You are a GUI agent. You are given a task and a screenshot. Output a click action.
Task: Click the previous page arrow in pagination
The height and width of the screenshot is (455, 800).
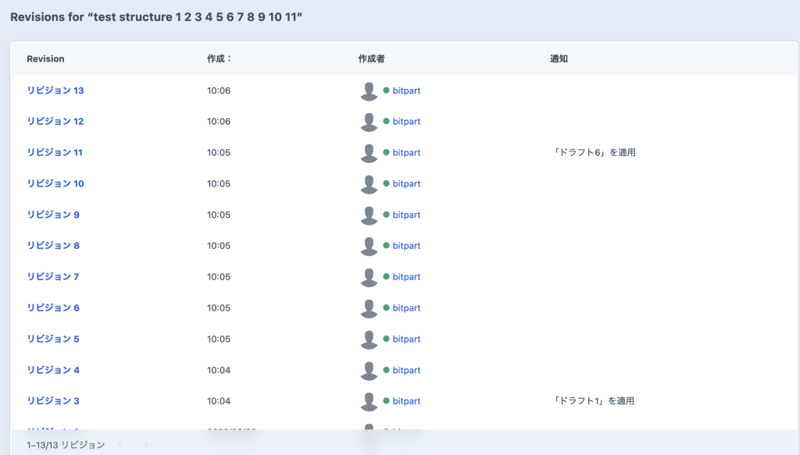(x=120, y=445)
